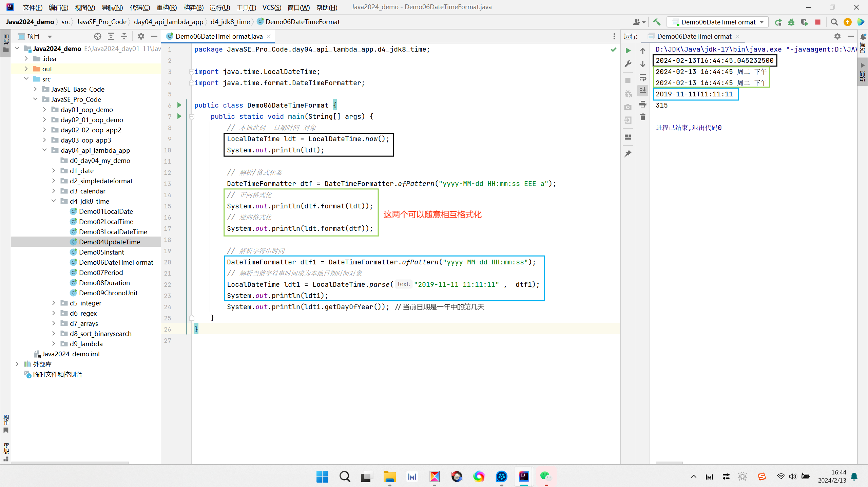This screenshot has width=868, height=487.
Task: Click the Print icon in Run console
Action: click(x=642, y=104)
